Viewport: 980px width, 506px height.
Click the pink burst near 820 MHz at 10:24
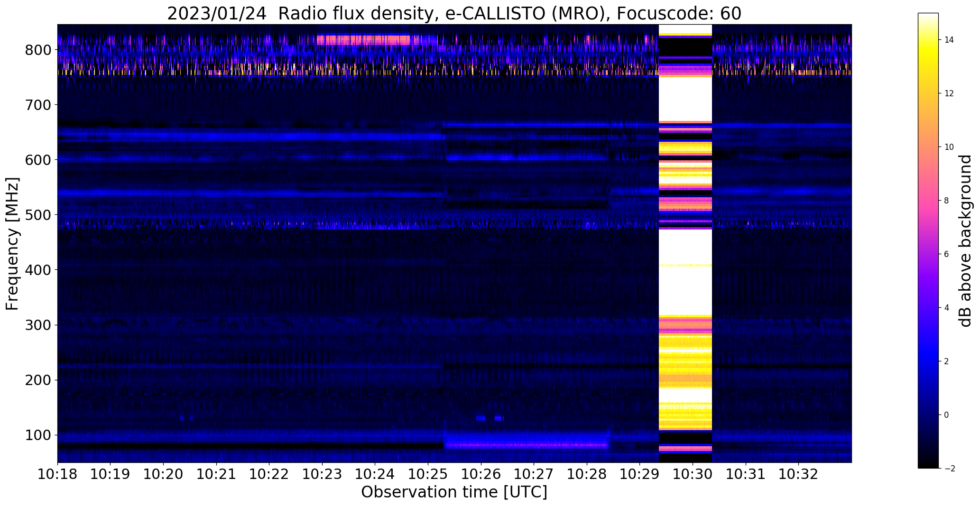[363, 40]
